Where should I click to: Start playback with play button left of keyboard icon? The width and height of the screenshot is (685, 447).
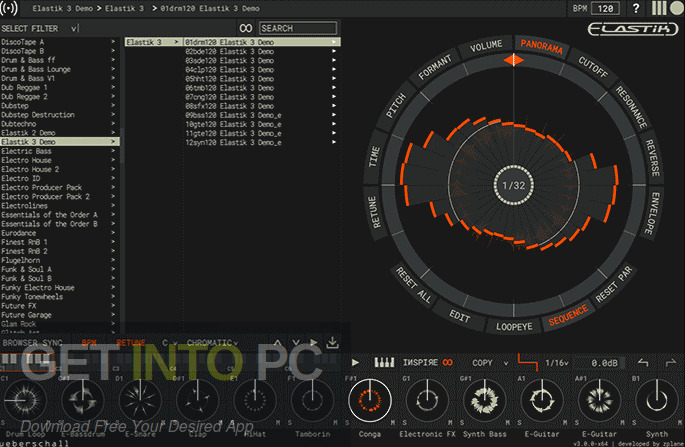355,363
